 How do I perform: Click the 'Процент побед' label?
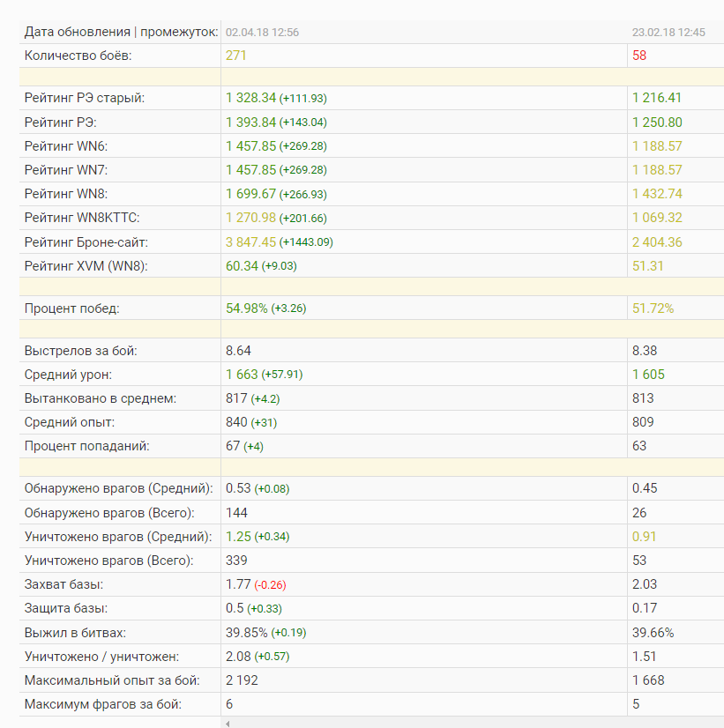click(x=72, y=308)
